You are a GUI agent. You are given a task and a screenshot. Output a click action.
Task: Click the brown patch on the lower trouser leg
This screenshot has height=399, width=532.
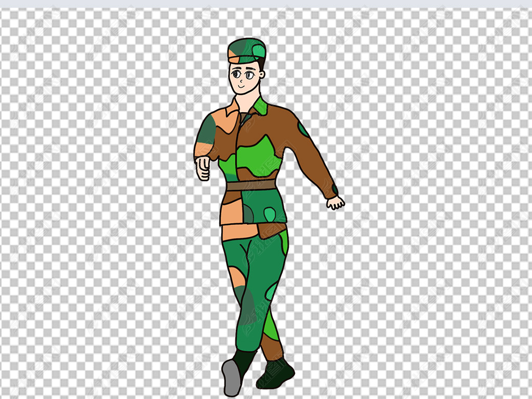(271, 347)
